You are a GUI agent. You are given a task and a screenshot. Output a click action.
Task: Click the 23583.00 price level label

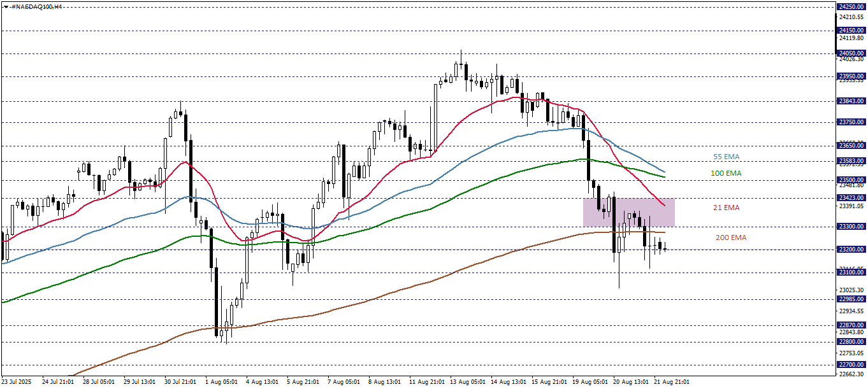(851, 161)
